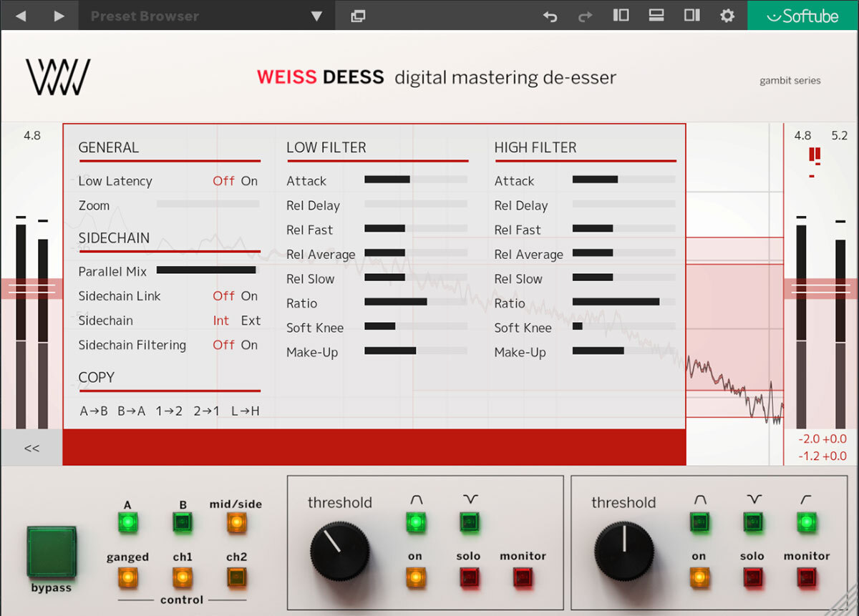Toggle the right side panel layout icon

coord(691,15)
